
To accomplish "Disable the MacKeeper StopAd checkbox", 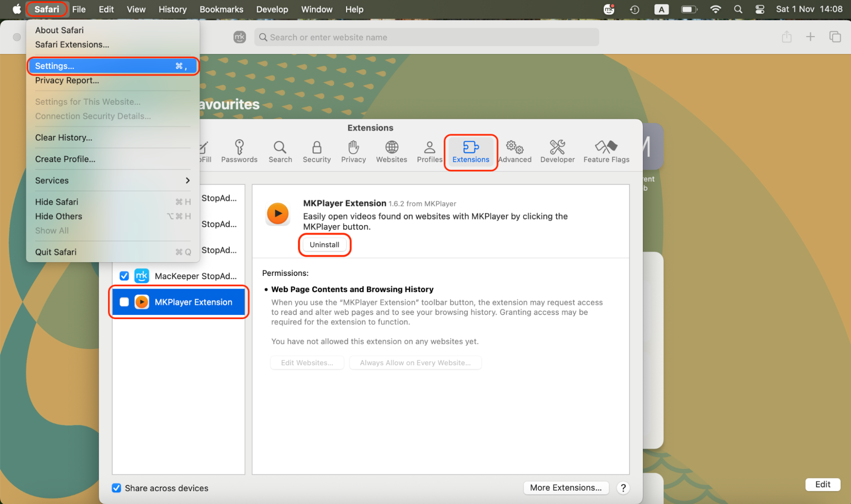I will tap(124, 276).
